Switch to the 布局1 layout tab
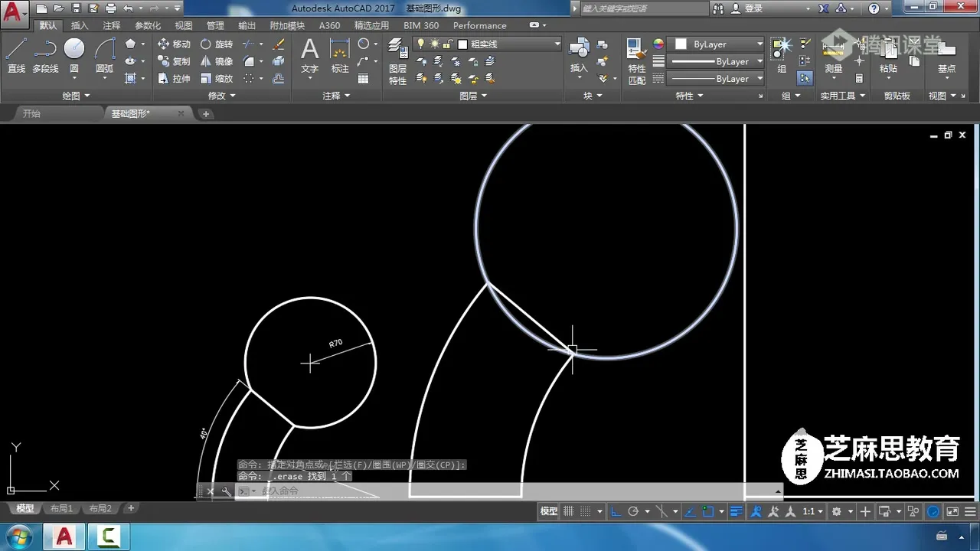Screen dimensions: 980x551 (61, 508)
